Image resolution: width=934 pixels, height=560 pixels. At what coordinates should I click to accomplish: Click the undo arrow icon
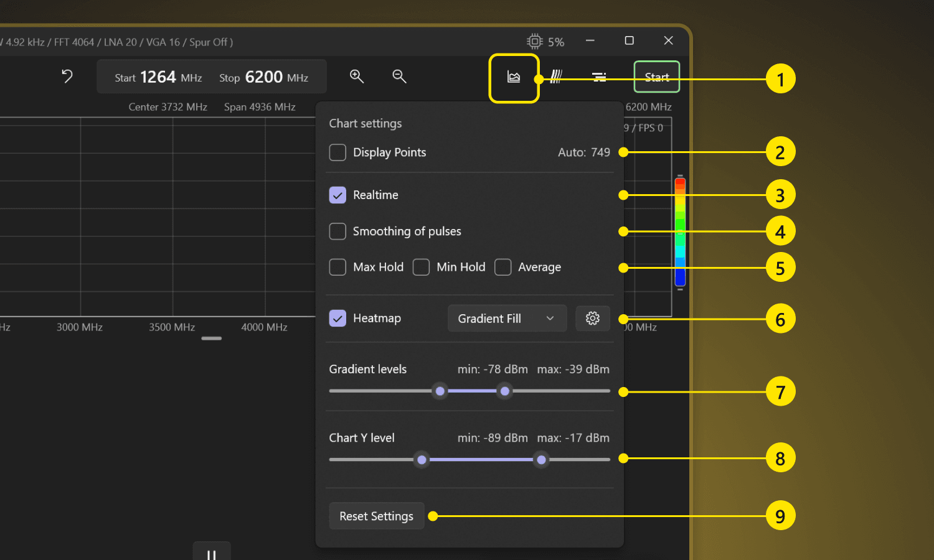point(67,76)
